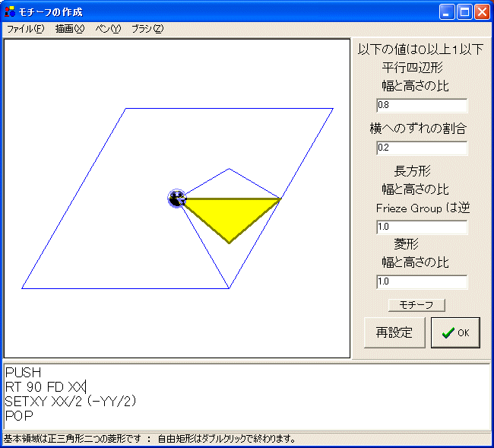Viewport: 494px width, 448px height.
Task: Open the 描画(X) menu
Action: (x=70, y=29)
